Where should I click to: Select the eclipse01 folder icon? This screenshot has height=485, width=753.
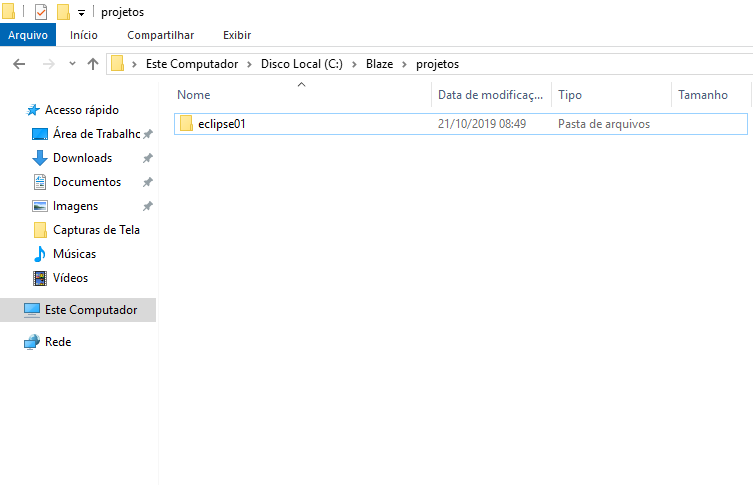pyautogui.click(x=186, y=123)
